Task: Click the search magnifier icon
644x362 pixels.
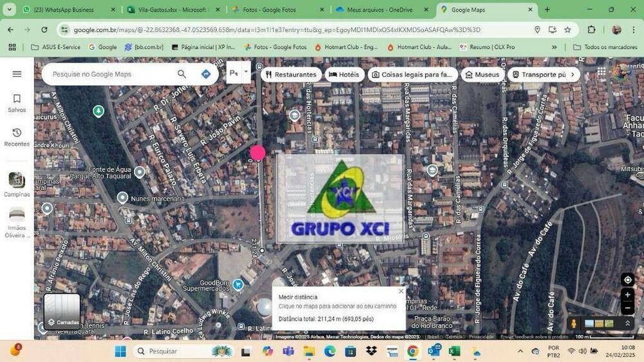Action: [182, 74]
